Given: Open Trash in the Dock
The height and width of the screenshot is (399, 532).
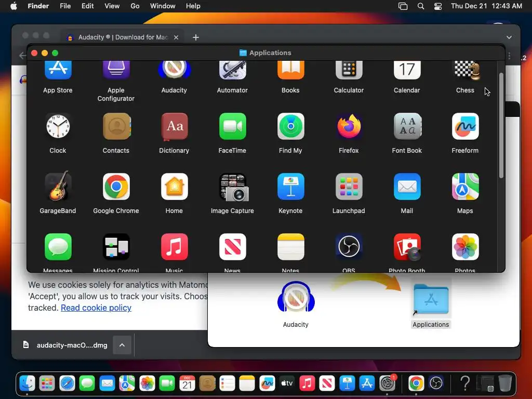Looking at the screenshot, I should pyautogui.click(x=505, y=383).
